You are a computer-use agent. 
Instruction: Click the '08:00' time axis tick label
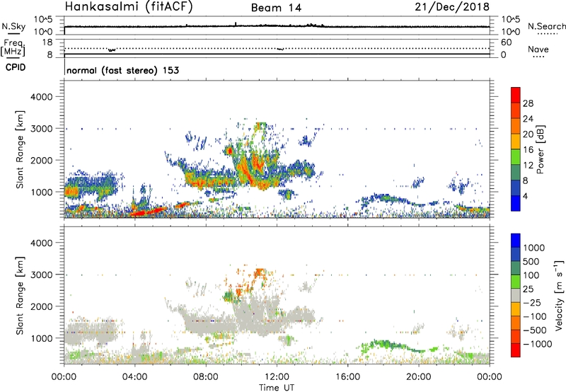click(206, 377)
